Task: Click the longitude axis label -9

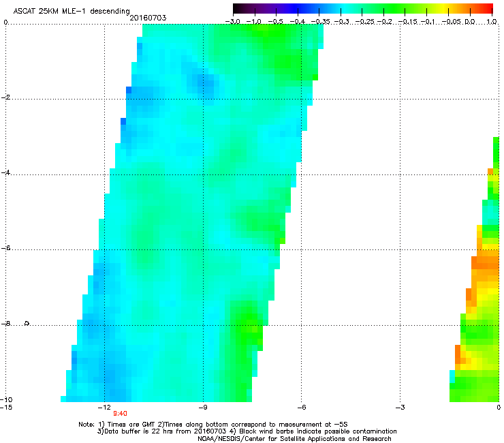Action: coord(203,408)
